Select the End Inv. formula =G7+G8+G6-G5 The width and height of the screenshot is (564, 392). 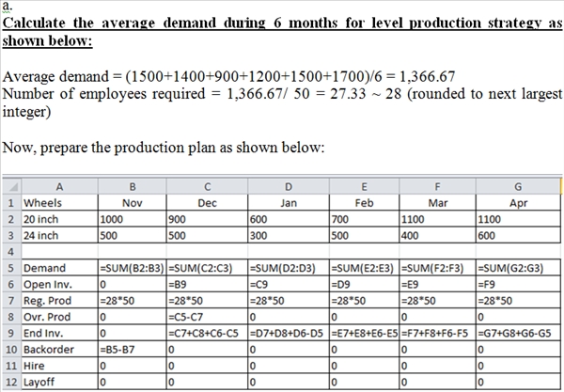(519, 332)
